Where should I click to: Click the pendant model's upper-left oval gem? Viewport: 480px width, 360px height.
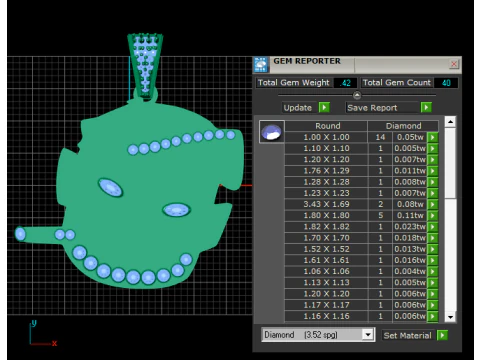tap(110, 187)
